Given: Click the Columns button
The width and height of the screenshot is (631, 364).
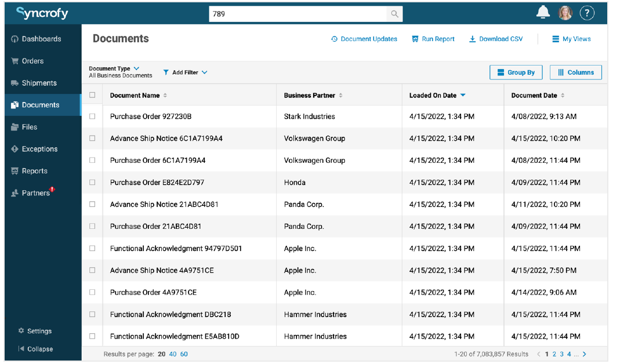Looking at the screenshot, I should coord(576,72).
